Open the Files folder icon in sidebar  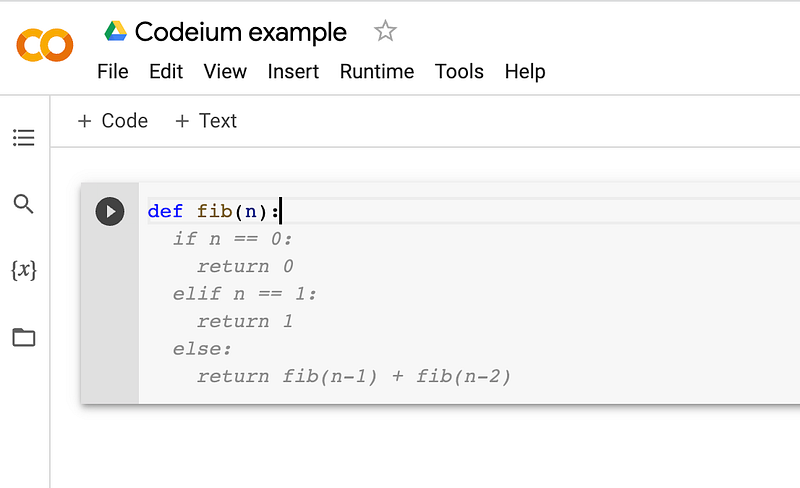23,337
